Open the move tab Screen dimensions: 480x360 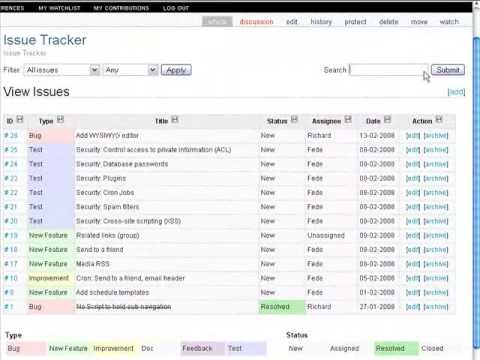click(419, 22)
